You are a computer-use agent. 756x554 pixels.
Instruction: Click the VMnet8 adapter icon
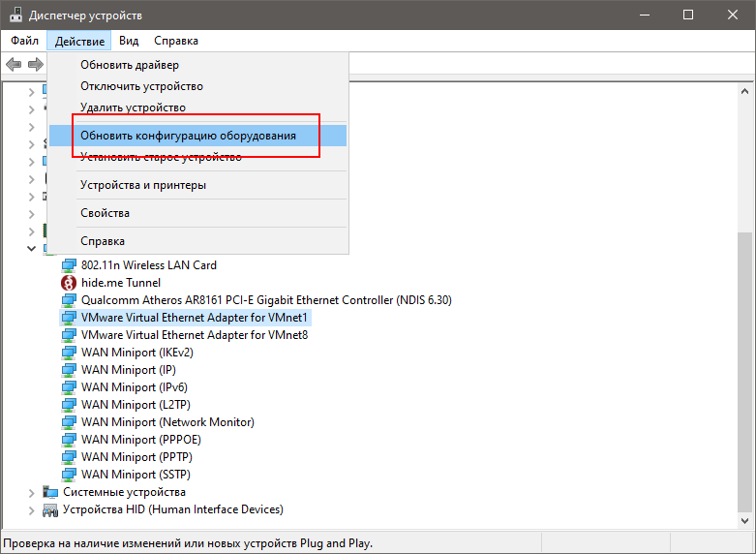tap(69, 335)
